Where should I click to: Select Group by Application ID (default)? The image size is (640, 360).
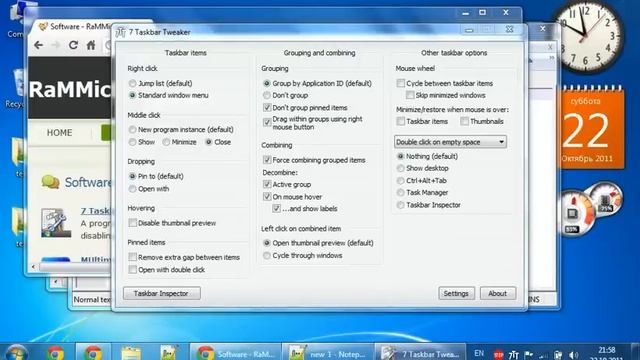point(267,83)
